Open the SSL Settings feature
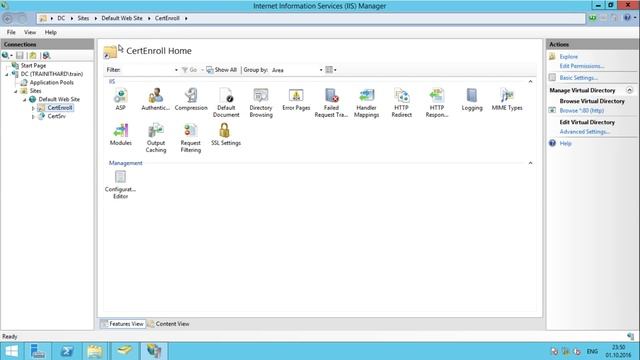Image resolution: width=640 pixels, height=360 pixels. pyautogui.click(x=226, y=134)
